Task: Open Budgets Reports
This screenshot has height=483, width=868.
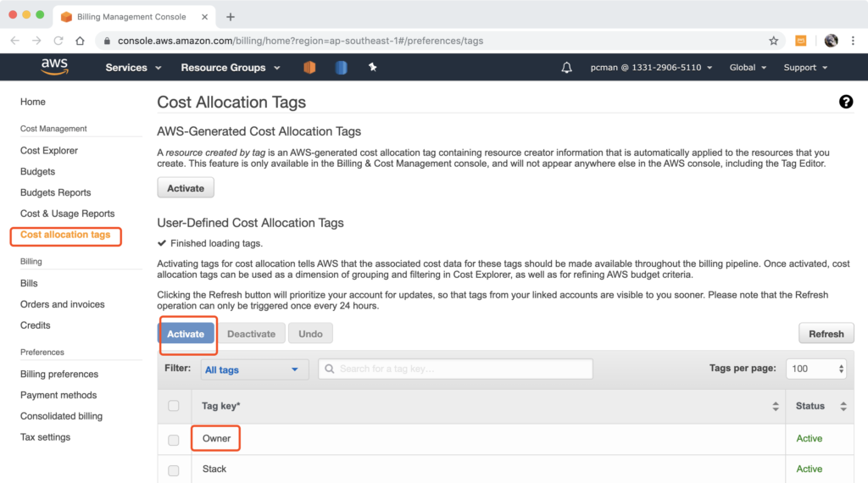Action: (55, 192)
